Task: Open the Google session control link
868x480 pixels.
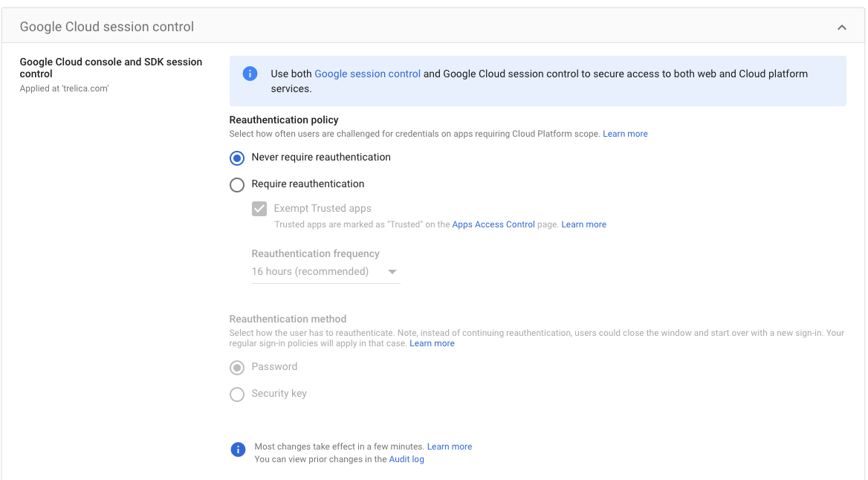Action: [x=368, y=74]
